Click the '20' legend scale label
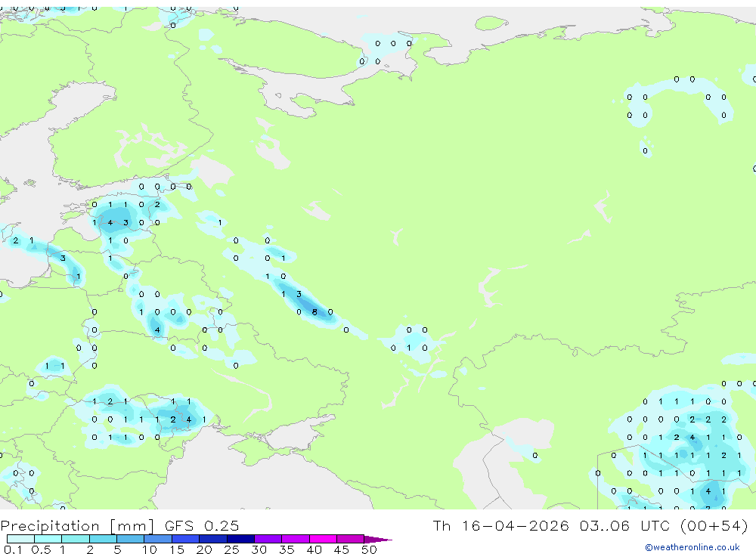 (x=204, y=549)
